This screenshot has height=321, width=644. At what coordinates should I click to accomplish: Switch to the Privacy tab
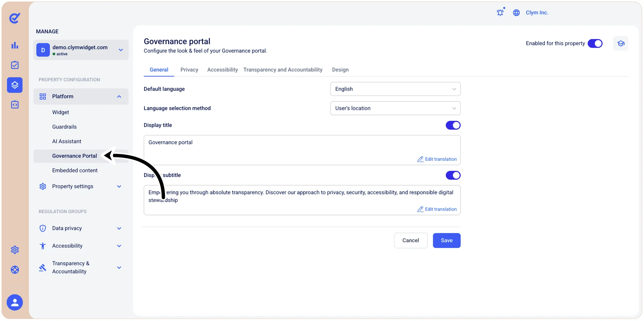[189, 70]
